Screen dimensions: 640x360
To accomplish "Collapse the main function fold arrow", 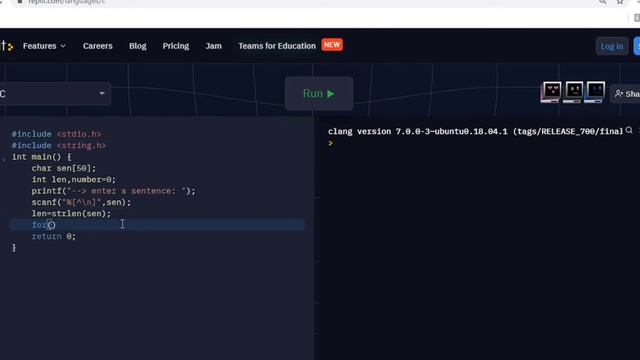I will point(4,159).
